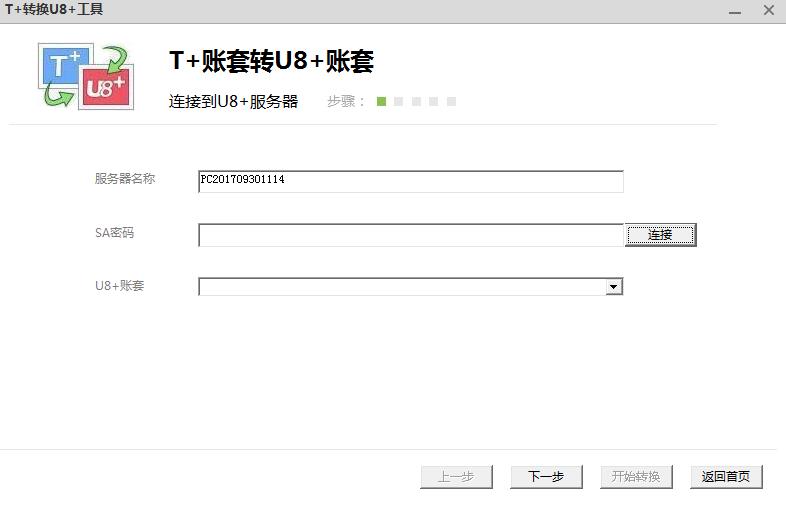Minimize the T+转换U8+工具 window
Image resolution: width=786 pixels, height=508 pixels.
point(735,11)
